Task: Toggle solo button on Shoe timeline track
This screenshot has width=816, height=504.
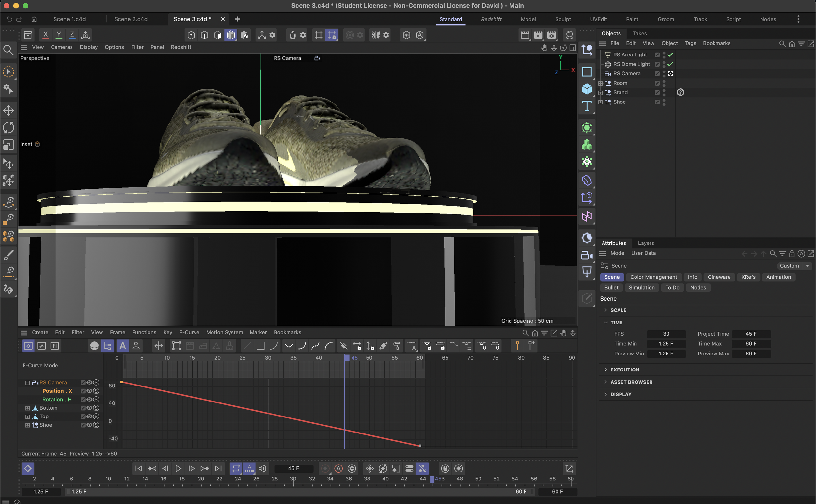Action: coord(96,425)
